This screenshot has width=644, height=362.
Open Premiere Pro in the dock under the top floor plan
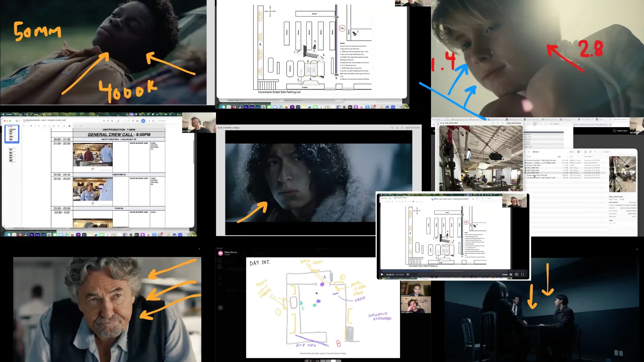(246, 107)
